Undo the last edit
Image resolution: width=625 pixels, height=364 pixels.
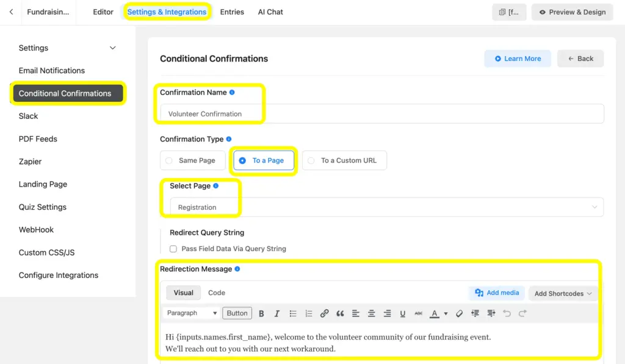(507, 313)
